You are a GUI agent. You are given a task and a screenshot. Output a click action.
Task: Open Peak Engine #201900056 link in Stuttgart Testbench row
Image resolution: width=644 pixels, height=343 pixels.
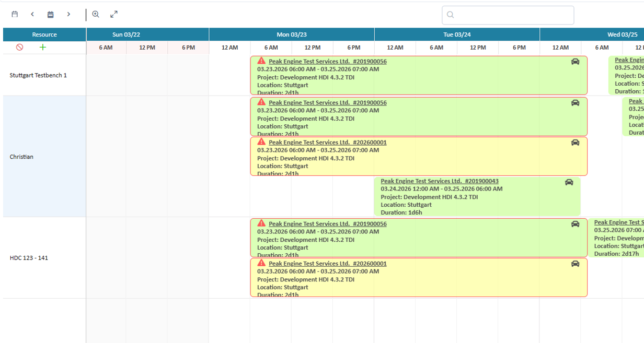click(328, 61)
